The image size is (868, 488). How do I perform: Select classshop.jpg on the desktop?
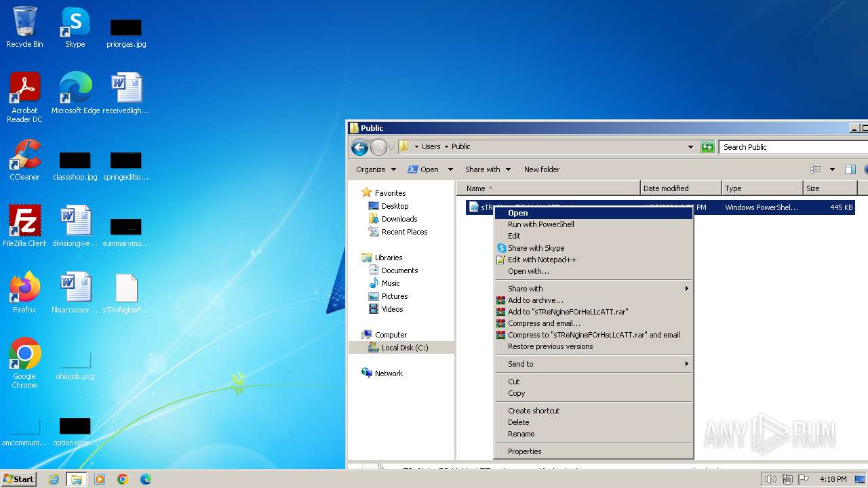point(75,166)
